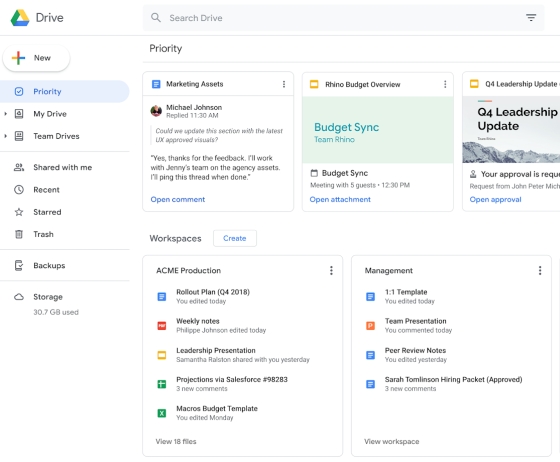Viewport: 560px width, 462px height.
Task: Click the Open comment link
Action: [x=178, y=199]
